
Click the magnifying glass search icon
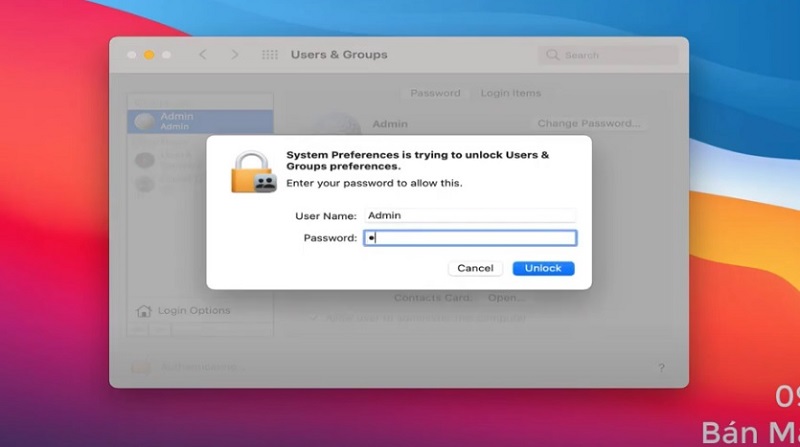(x=552, y=55)
